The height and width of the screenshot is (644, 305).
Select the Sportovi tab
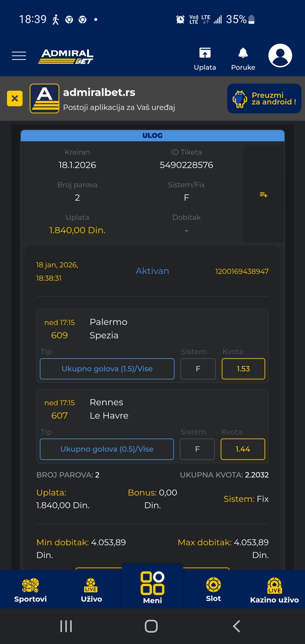tap(30, 590)
